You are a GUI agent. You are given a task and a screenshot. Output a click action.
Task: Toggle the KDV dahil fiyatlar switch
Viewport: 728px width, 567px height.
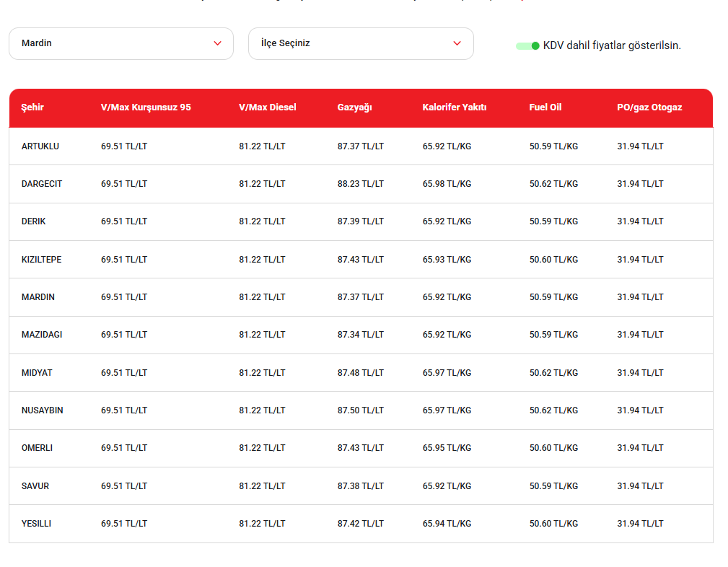click(527, 45)
